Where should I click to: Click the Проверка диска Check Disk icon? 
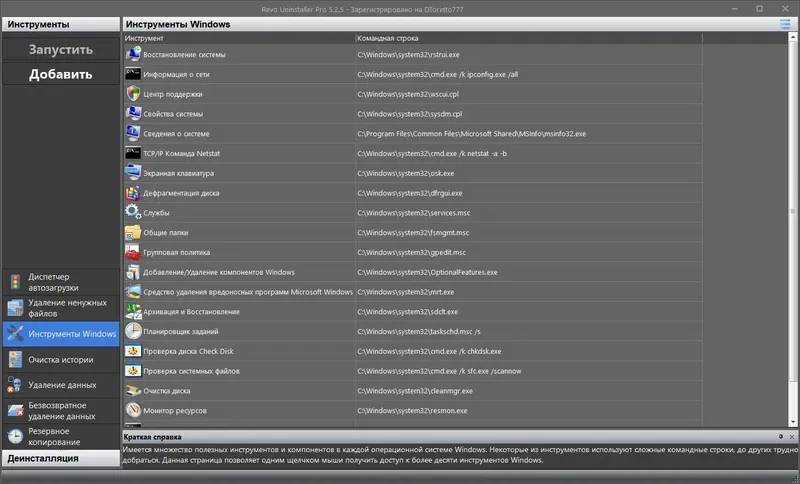point(133,351)
